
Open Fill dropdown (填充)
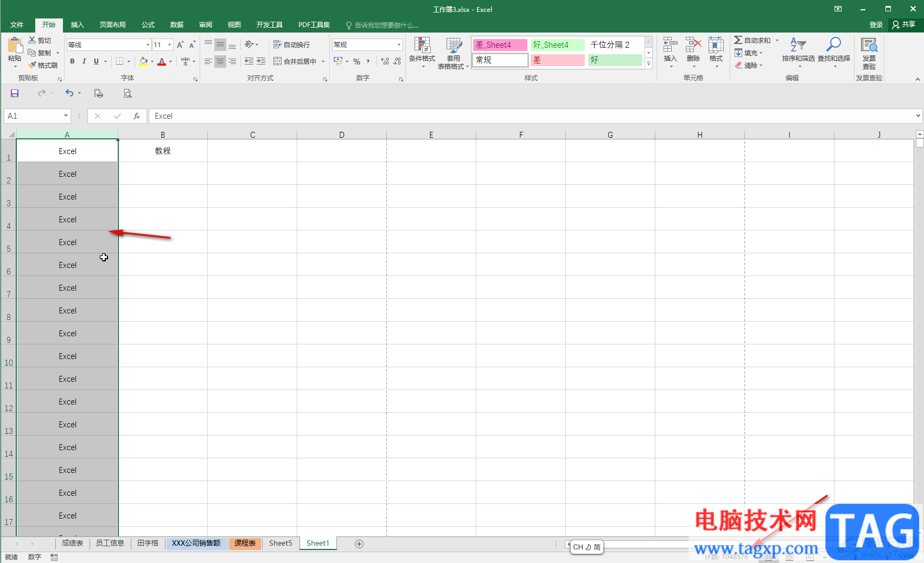[x=749, y=53]
